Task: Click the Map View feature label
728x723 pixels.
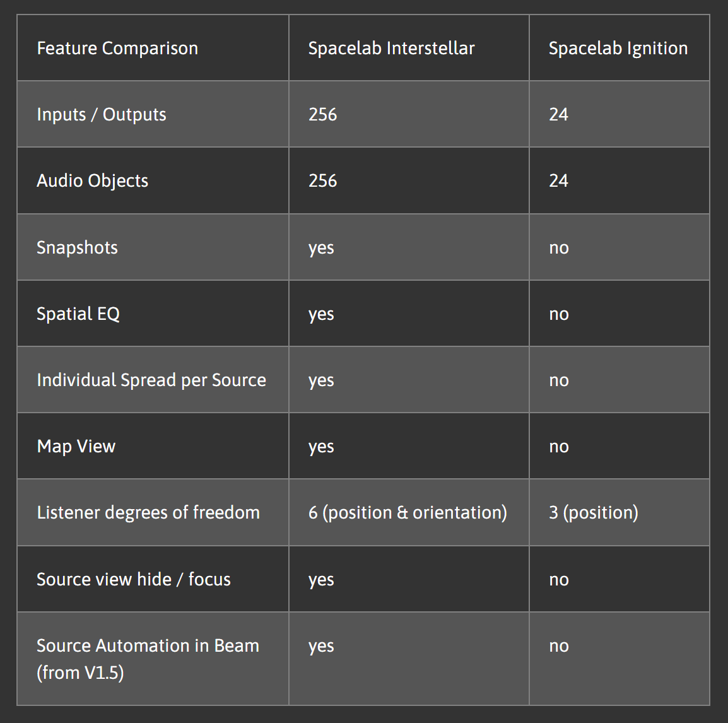Action: tap(76, 446)
